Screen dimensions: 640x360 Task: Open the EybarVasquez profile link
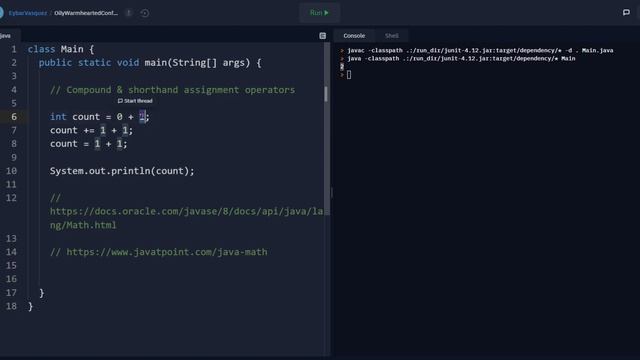pyautogui.click(x=28, y=13)
